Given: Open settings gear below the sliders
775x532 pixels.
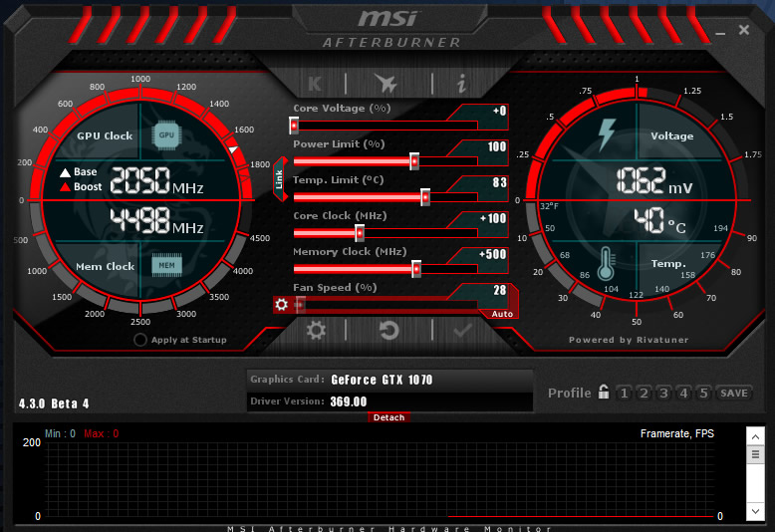Looking at the screenshot, I should 316,330.
